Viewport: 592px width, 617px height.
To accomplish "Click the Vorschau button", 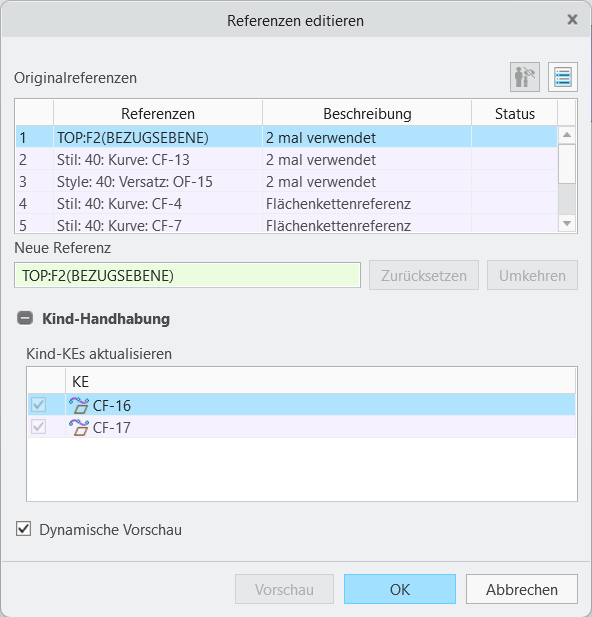I will tap(284, 589).
